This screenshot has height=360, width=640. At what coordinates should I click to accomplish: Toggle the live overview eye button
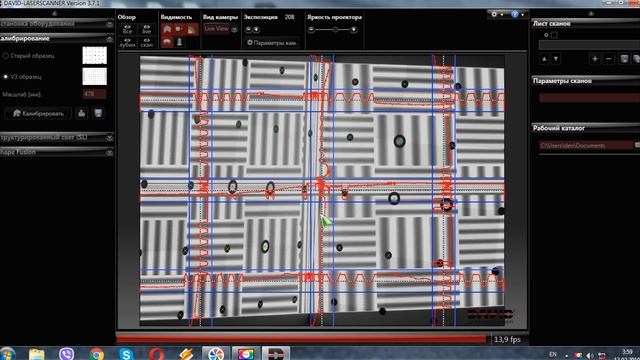pyautogui.click(x=147, y=29)
